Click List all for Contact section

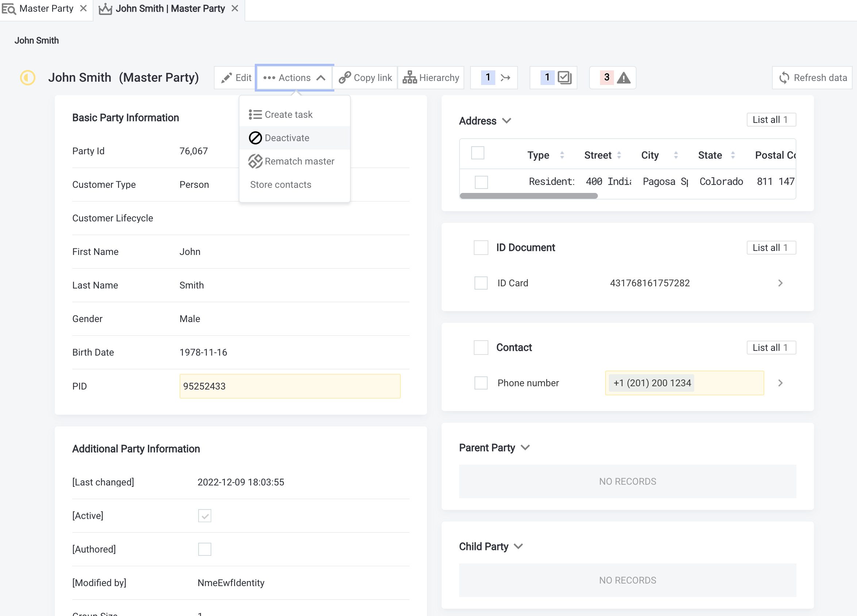point(771,347)
